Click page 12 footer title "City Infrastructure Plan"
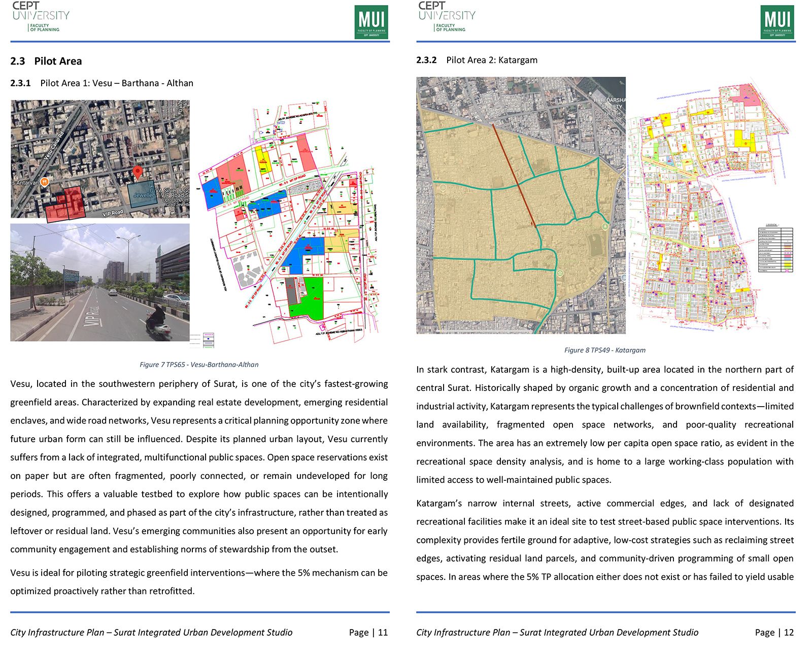The width and height of the screenshot is (812, 658). tap(463, 632)
